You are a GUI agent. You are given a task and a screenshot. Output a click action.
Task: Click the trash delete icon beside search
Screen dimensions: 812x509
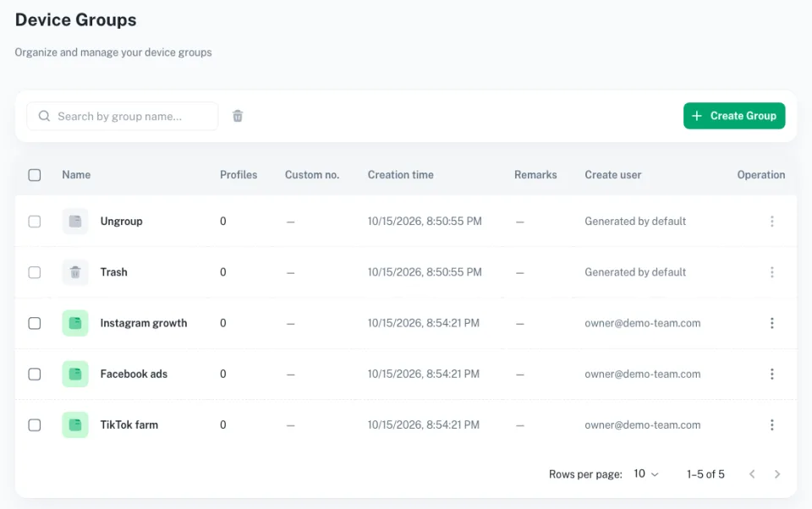coord(238,116)
